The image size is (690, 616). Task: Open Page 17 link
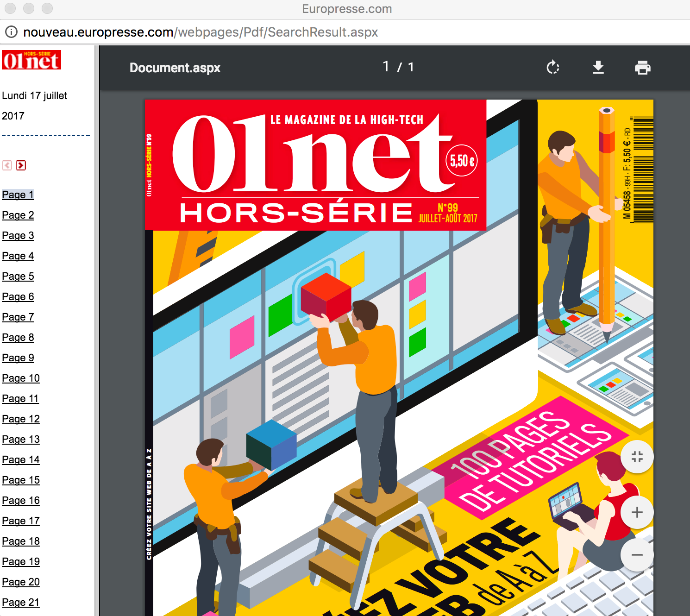pyautogui.click(x=21, y=521)
